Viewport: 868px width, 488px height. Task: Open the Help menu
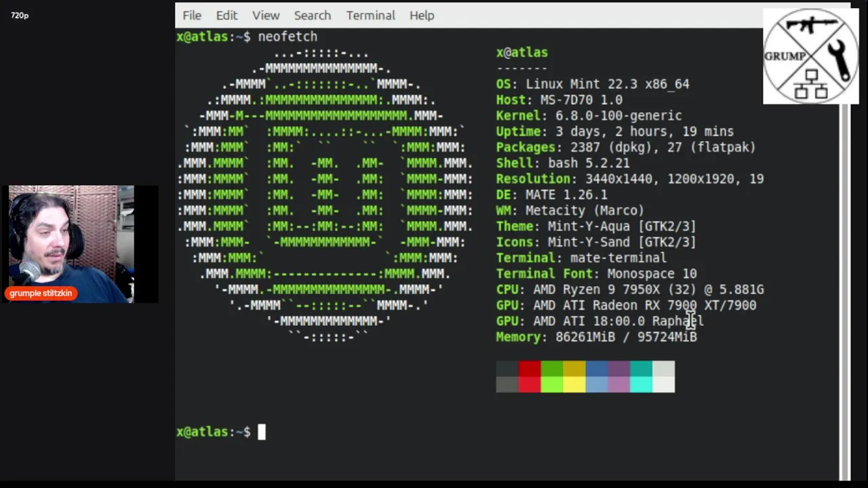(422, 15)
